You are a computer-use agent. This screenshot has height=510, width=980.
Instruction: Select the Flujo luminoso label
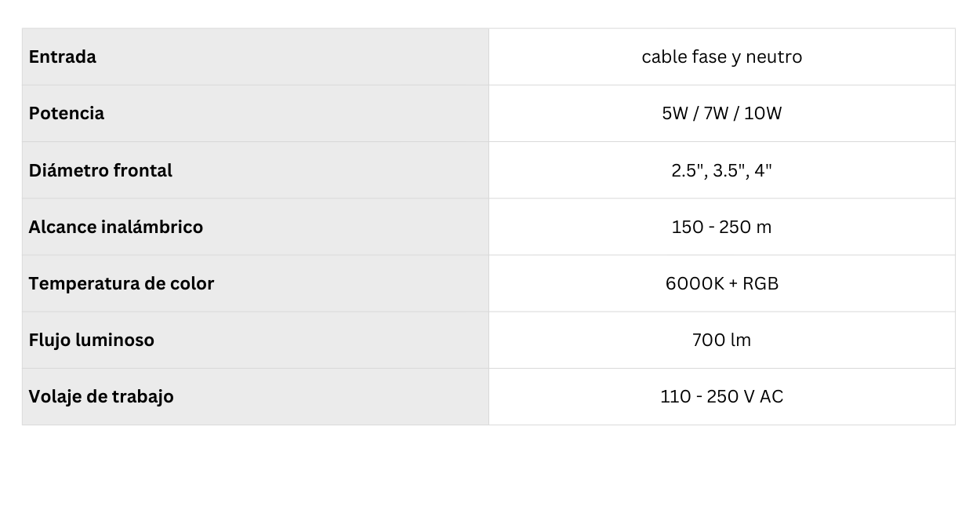[x=92, y=340]
